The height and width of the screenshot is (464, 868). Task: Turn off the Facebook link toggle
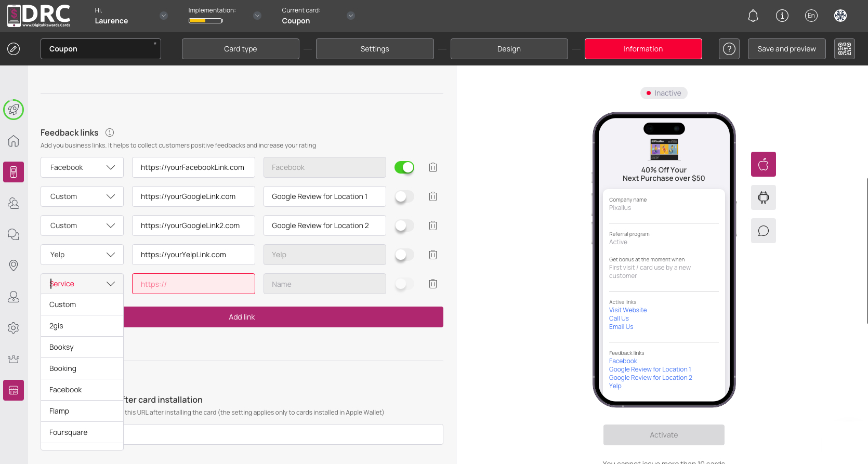click(404, 167)
